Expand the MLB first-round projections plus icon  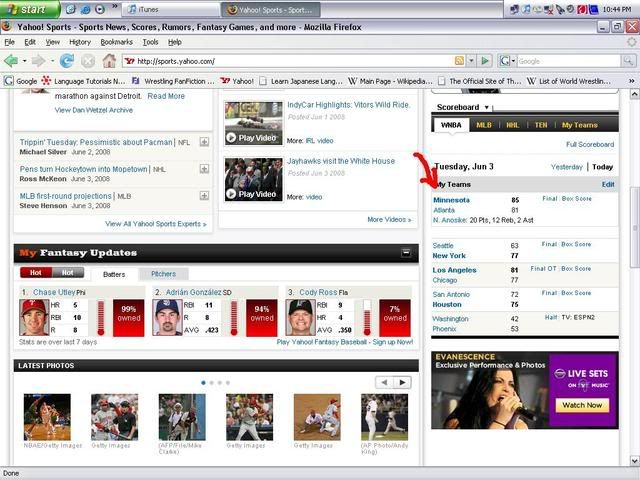pos(204,196)
